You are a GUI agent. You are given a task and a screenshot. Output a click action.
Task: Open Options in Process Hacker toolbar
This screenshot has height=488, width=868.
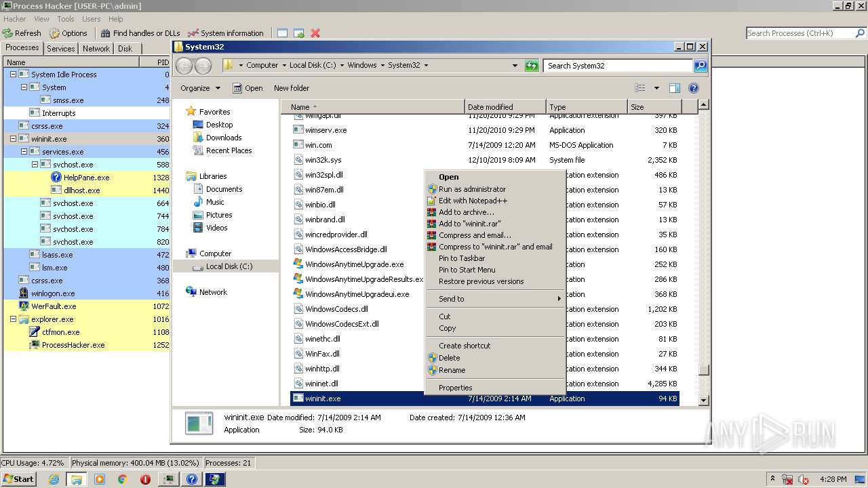(x=68, y=33)
